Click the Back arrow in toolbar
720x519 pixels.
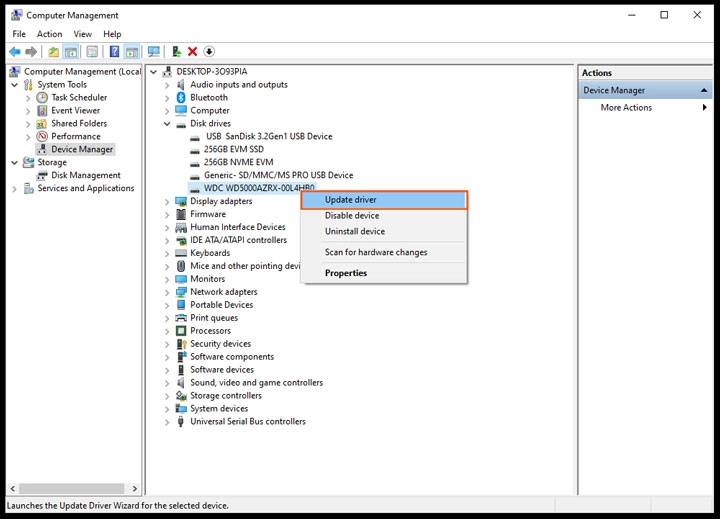tap(14, 52)
